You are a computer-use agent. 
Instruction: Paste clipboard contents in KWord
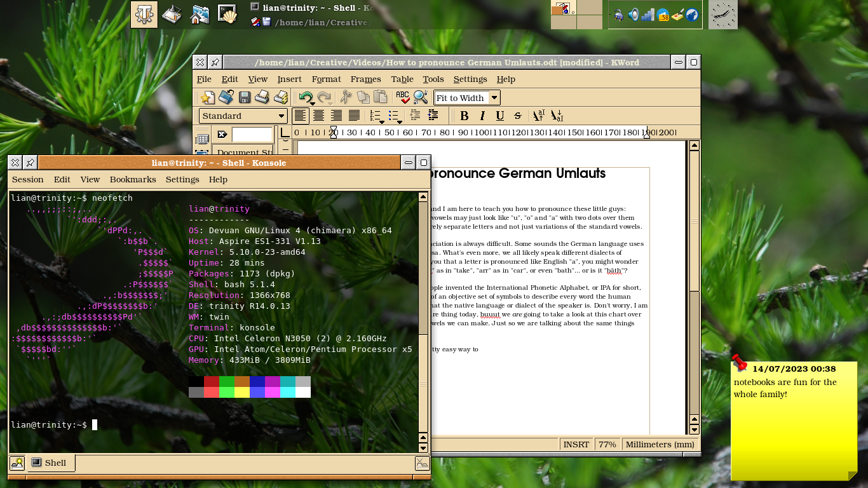[x=381, y=97]
